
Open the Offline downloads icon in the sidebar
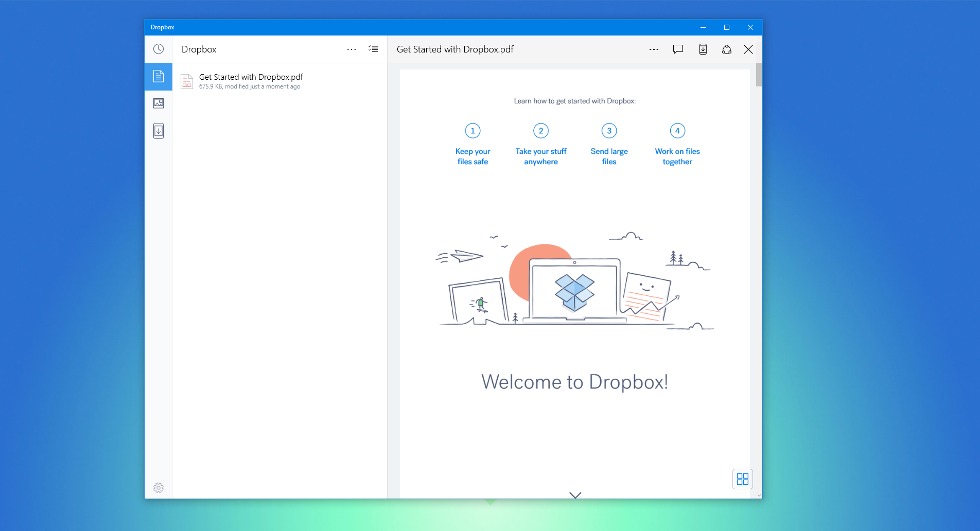click(159, 131)
